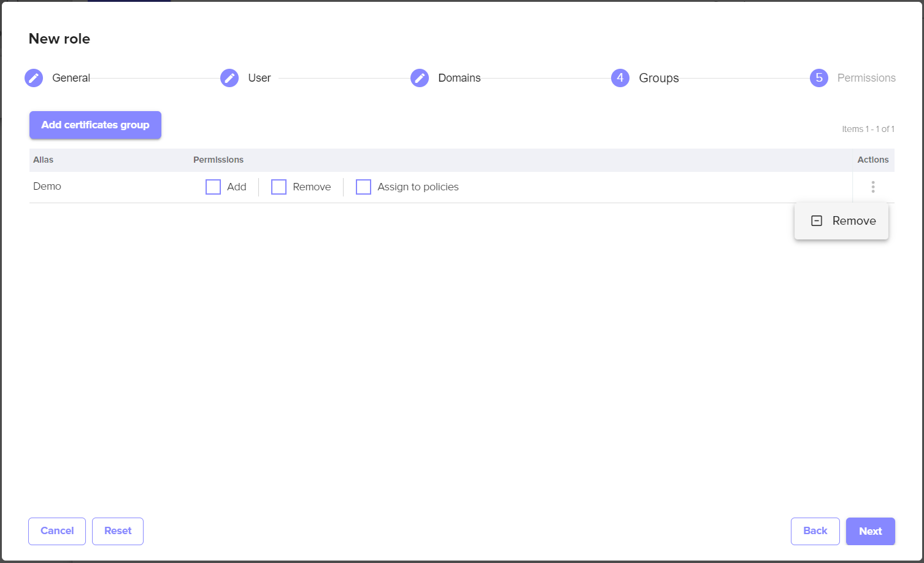Jump to the Permissions step label
The width and height of the screenshot is (924, 563).
pyautogui.click(x=866, y=78)
